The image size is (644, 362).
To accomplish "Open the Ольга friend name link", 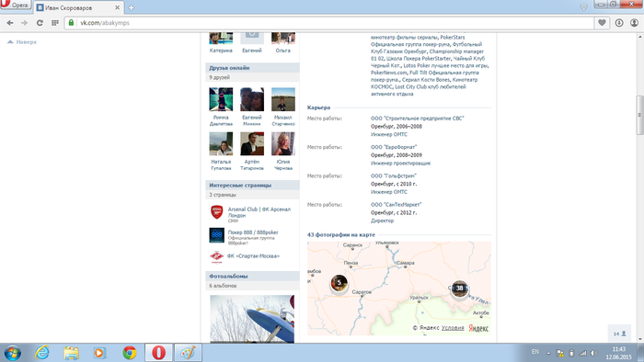I will tap(283, 51).
